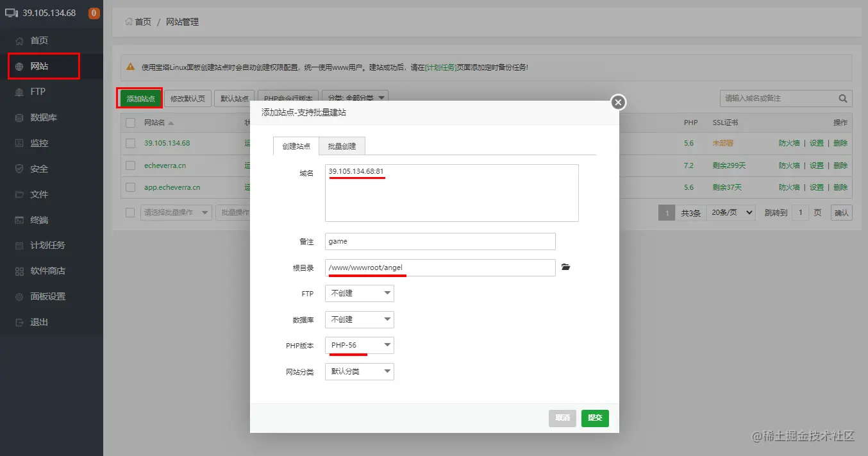Click the server monitor icon at top-left
The width and height of the screenshot is (868, 456).
click(x=12, y=12)
